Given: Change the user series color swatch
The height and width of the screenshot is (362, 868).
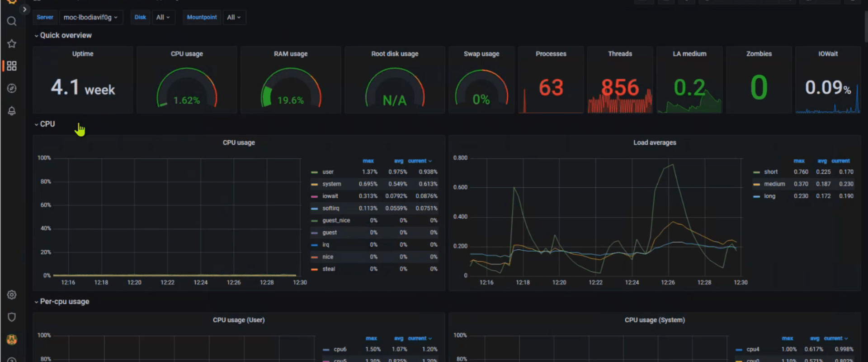Looking at the screenshot, I should point(314,172).
